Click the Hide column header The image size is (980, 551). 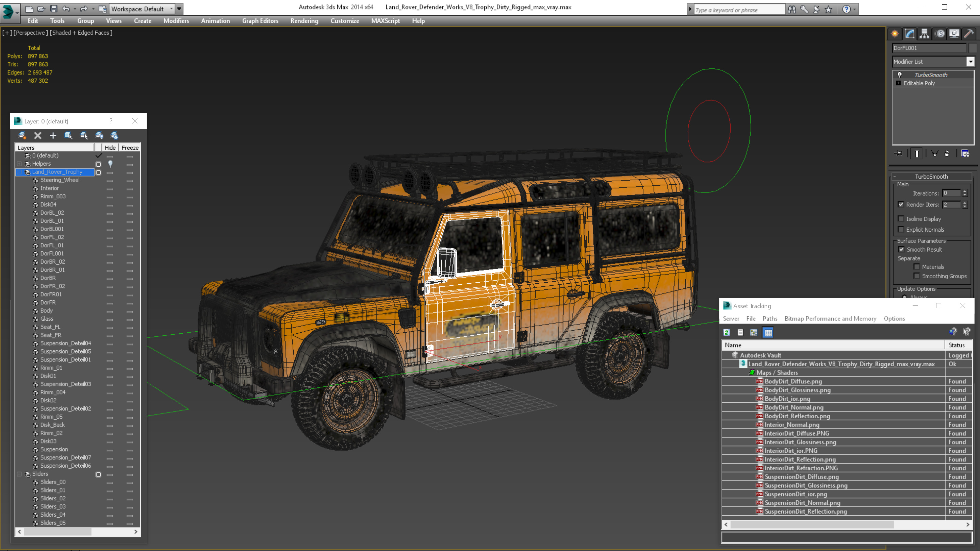[x=110, y=148]
